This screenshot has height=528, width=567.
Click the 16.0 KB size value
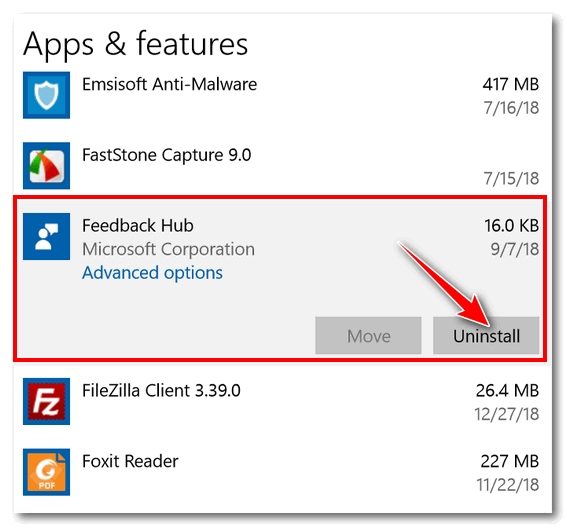tap(511, 226)
